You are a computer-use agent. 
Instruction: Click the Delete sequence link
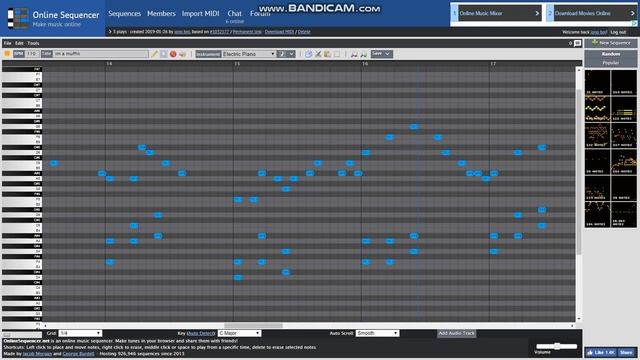click(x=304, y=32)
